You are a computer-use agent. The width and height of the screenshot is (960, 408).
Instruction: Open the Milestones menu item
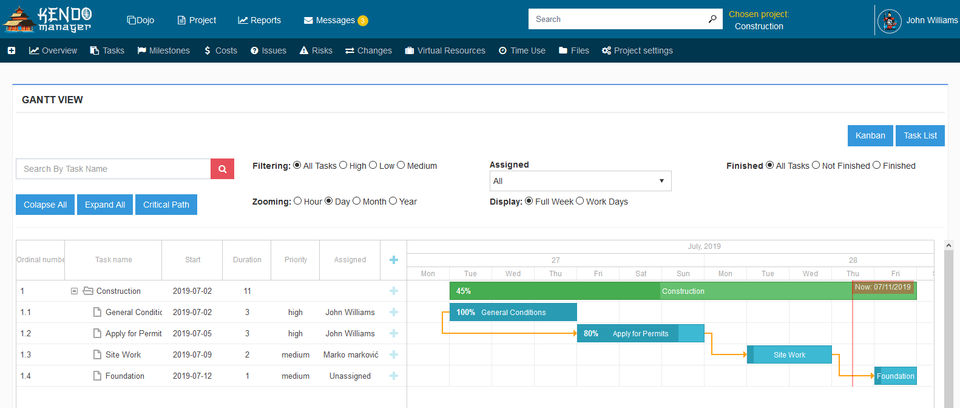(x=163, y=51)
